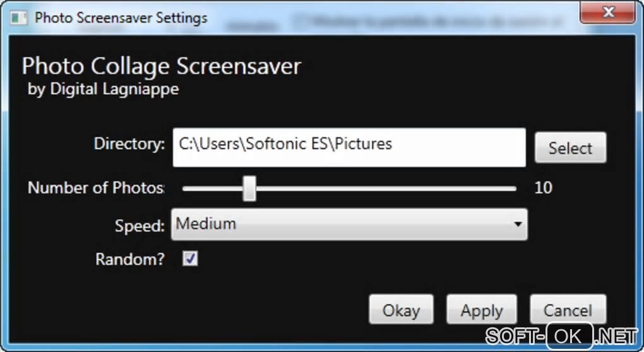Click the "Speed:" label
The image size is (644, 352).
(140, 226)
